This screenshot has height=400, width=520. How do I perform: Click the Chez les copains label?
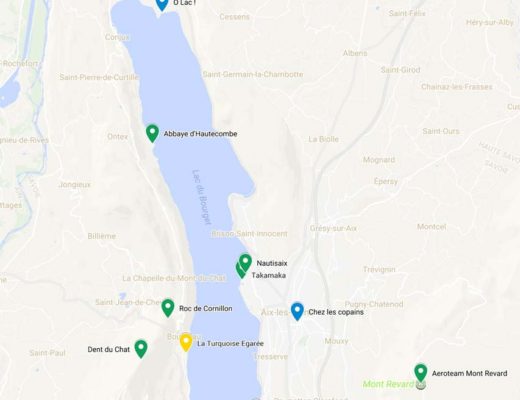coord(336,312)
